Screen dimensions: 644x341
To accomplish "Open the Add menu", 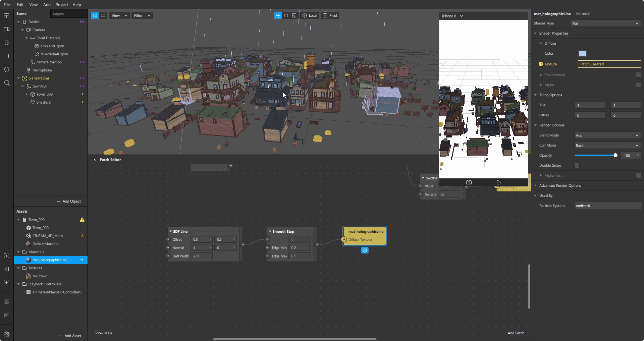I will [47, 5].
